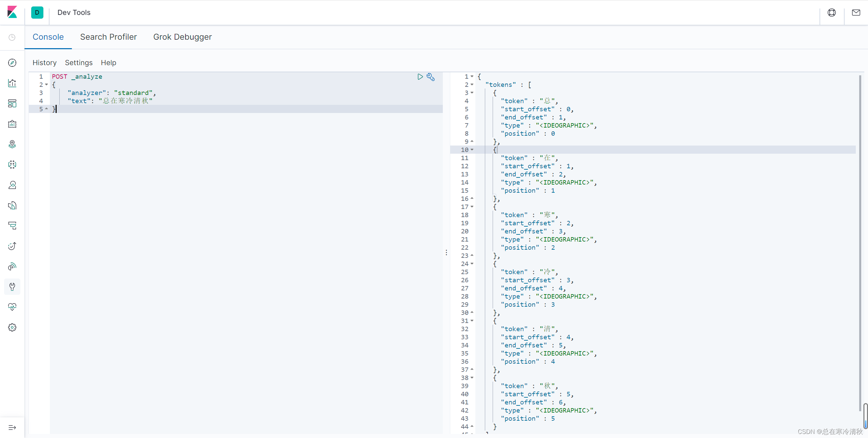
Task: Collapse output fold arrow at line 24
Action: point(472,264)
